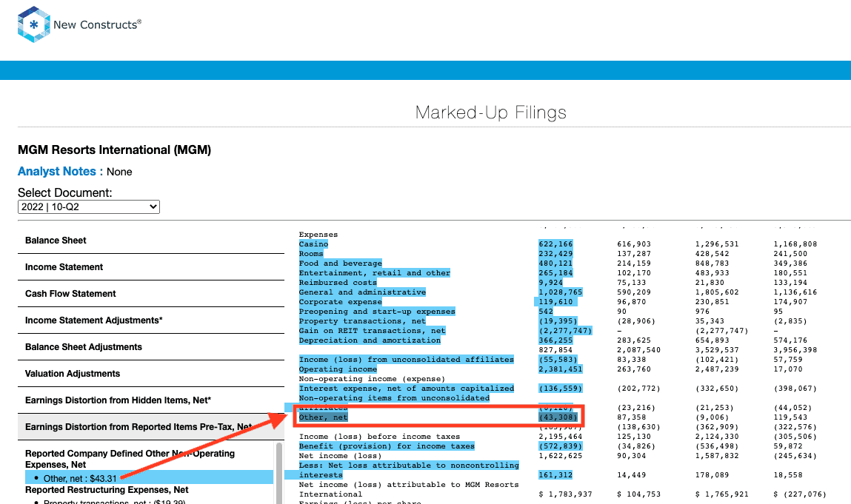Click the value 2,195,464 before income taxes

[561, 437]
